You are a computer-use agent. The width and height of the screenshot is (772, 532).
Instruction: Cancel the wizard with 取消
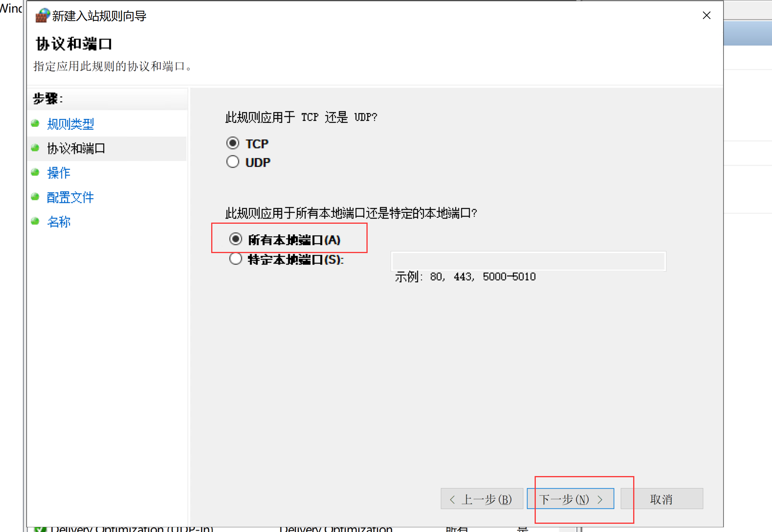[662, 499]
